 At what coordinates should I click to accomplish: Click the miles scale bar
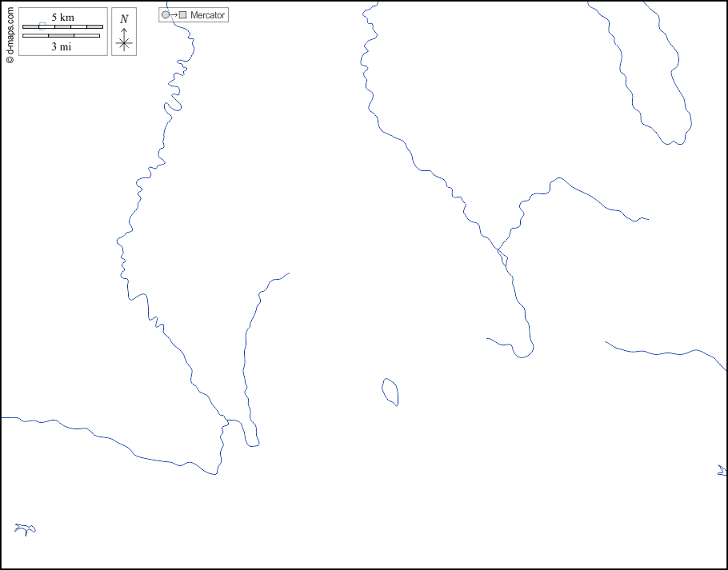61,35
